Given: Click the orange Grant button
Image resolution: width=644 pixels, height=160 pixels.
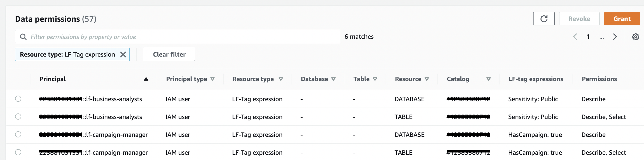Looking at the screenshot, I should click(622, 19).
